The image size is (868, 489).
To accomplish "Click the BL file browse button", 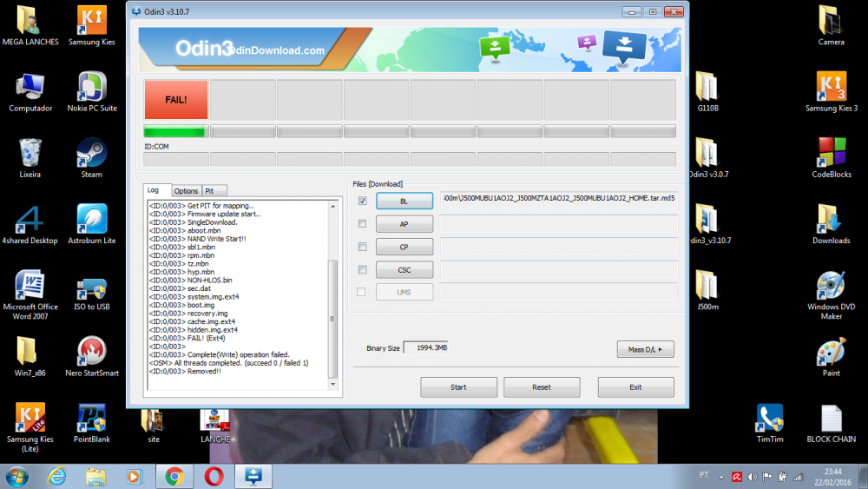I will pos(404,201).
